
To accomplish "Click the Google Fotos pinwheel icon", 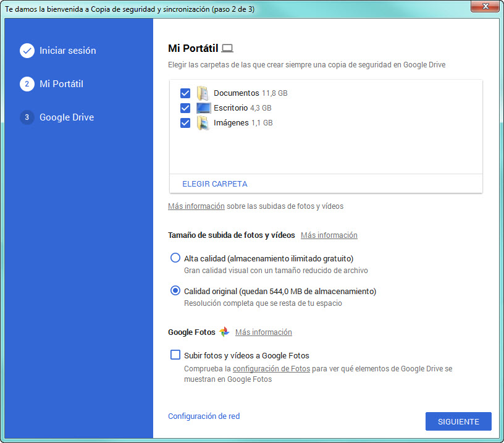I will click(224, 332).
